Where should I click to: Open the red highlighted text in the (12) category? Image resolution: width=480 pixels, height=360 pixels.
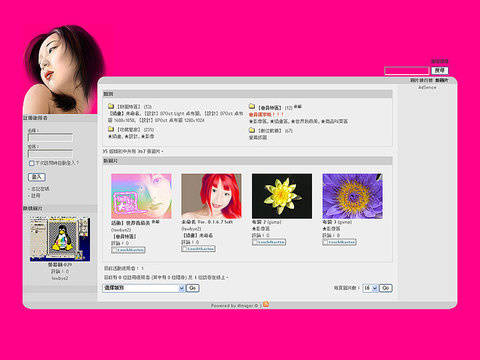[x=266, y=114]
